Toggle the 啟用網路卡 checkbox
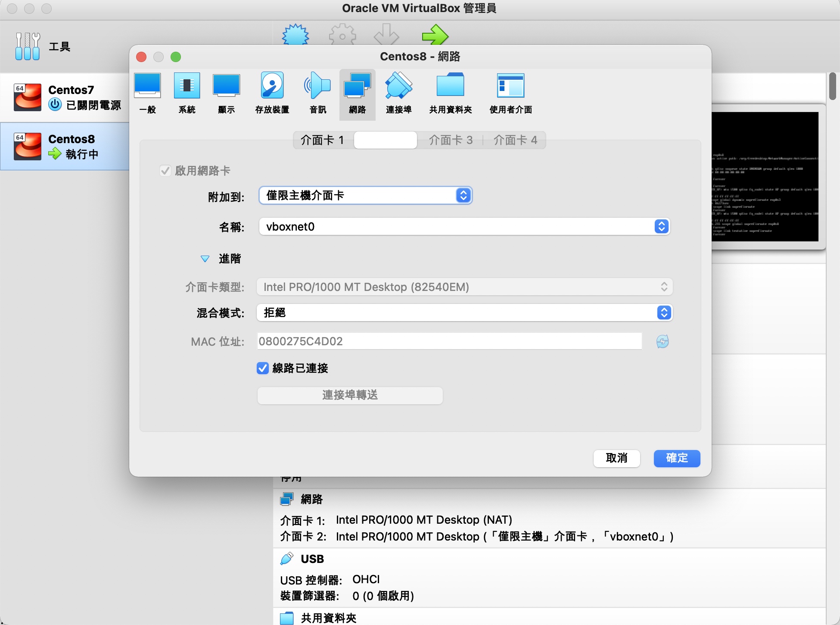Viewport: 840px width, 625px height. coord(165,171)
